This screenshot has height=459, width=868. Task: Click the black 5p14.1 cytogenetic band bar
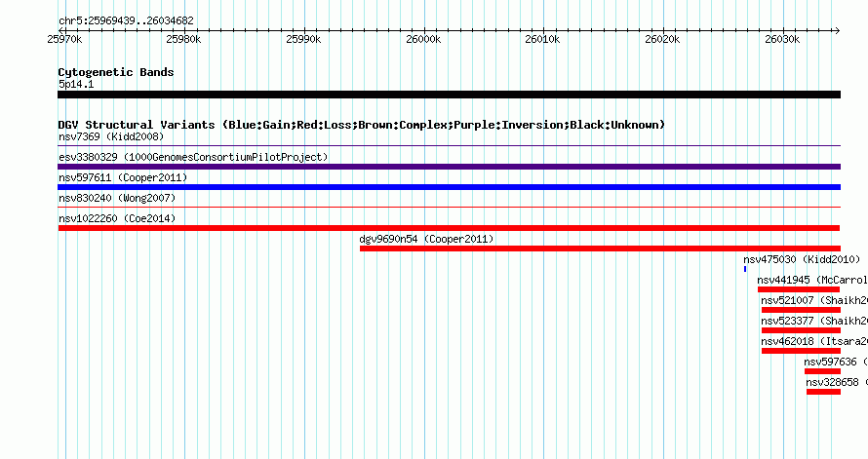tap(449, 95)
